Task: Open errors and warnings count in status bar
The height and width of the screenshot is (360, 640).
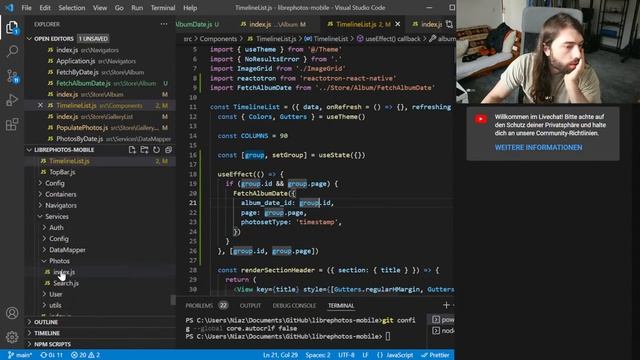Action: [x=85, y=355]
